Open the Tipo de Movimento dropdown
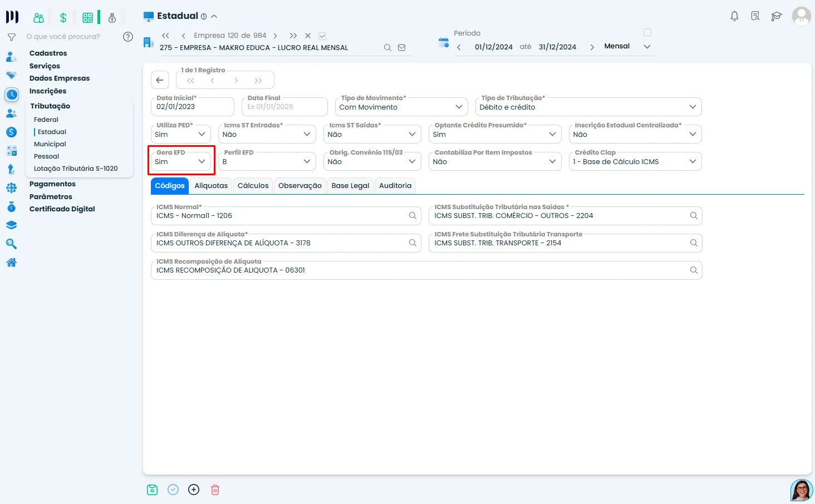 click(401, 107)
